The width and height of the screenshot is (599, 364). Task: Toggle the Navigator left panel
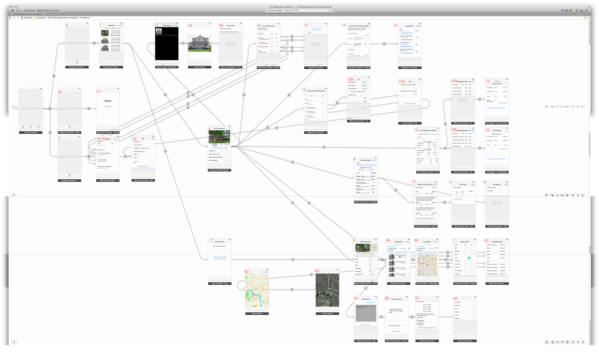[578, 10]
